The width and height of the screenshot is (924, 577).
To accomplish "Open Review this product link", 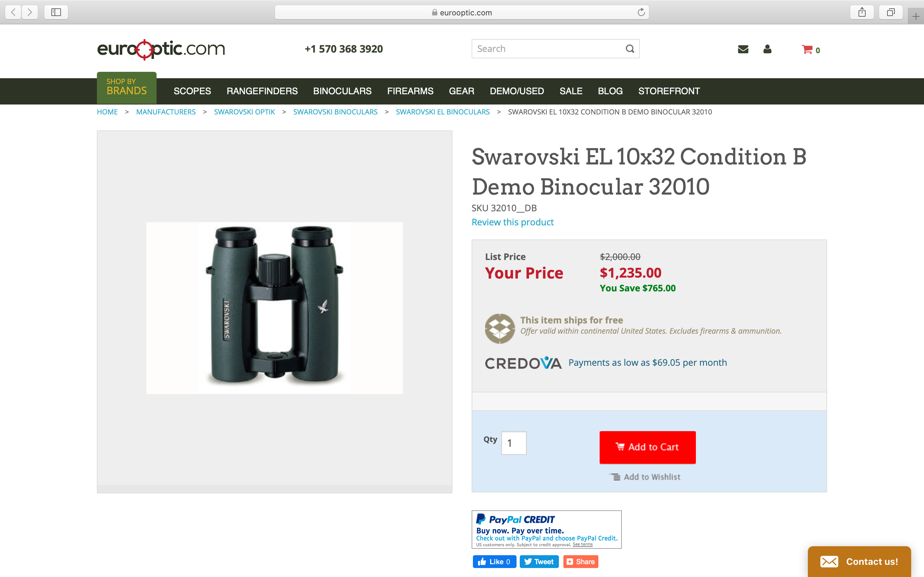I will [x=512, y=222].
